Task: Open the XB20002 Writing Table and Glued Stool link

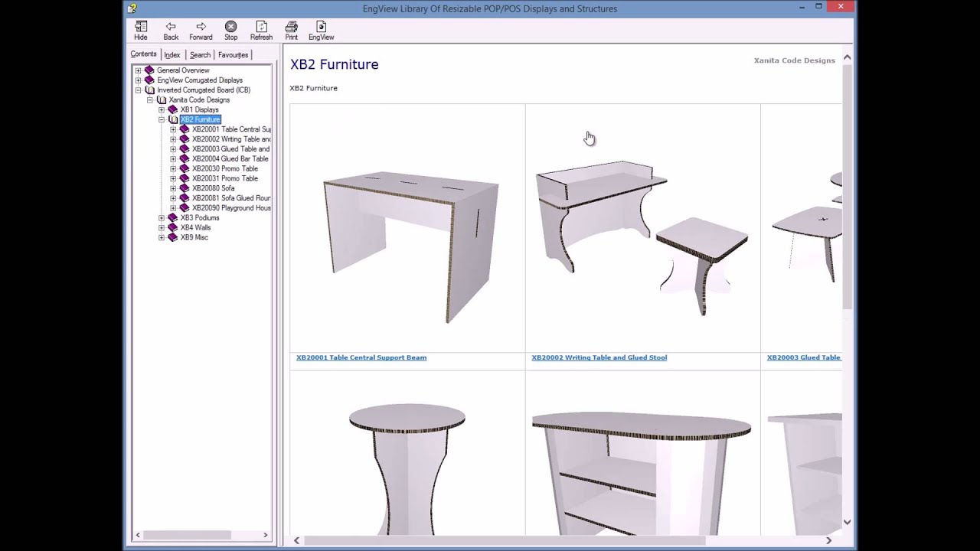Action: click(x=599, y=357)
